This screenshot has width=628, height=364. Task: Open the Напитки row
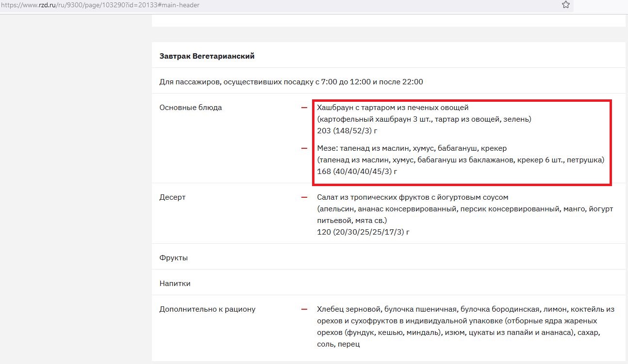click(x=175, y=284)
